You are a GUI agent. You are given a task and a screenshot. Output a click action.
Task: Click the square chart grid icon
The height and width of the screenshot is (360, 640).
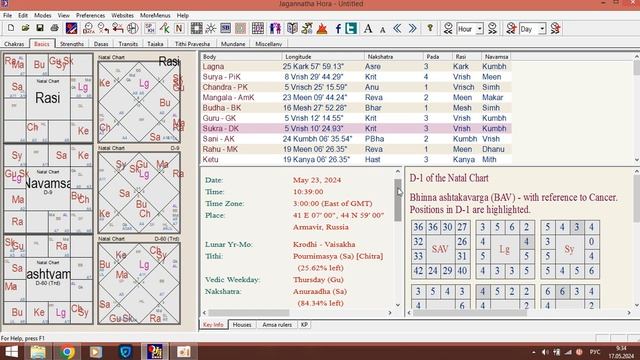click(196, 28)
